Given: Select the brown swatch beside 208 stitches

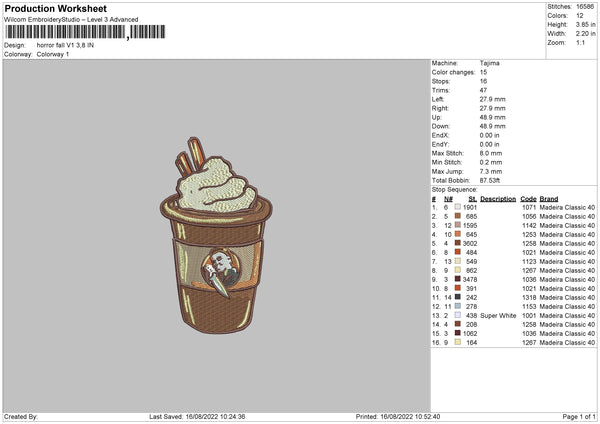Looking at the screenshot, I should 458,324.
